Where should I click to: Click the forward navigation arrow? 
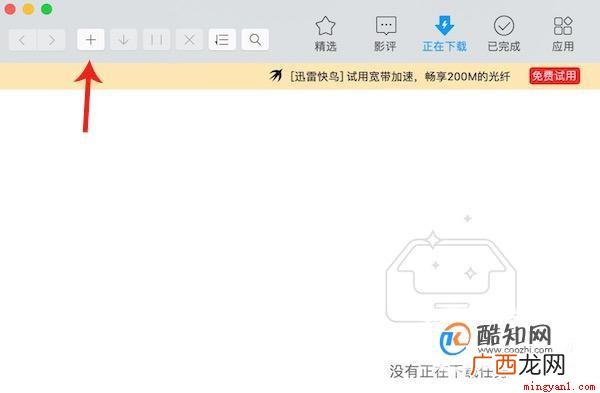(51, 40)
